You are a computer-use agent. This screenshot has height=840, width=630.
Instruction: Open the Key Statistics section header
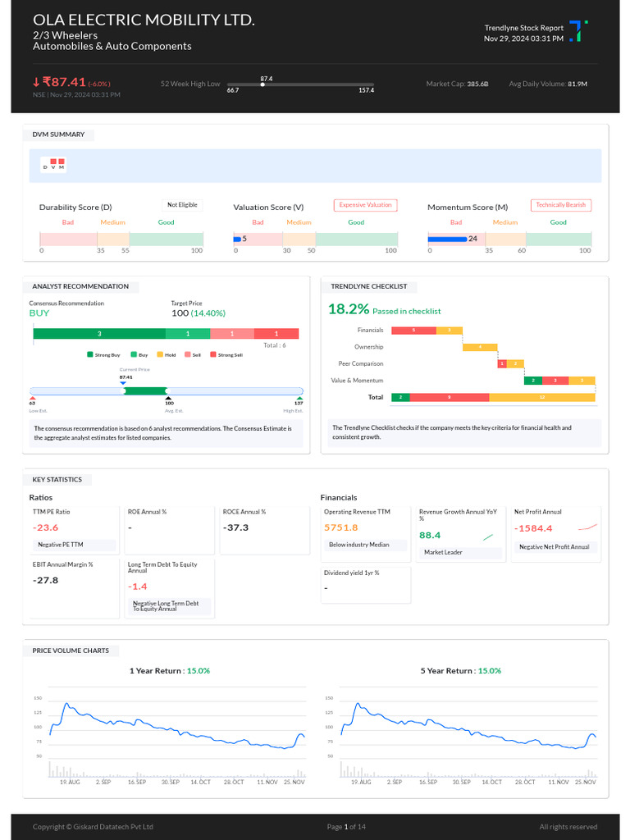tap(57, 479)
